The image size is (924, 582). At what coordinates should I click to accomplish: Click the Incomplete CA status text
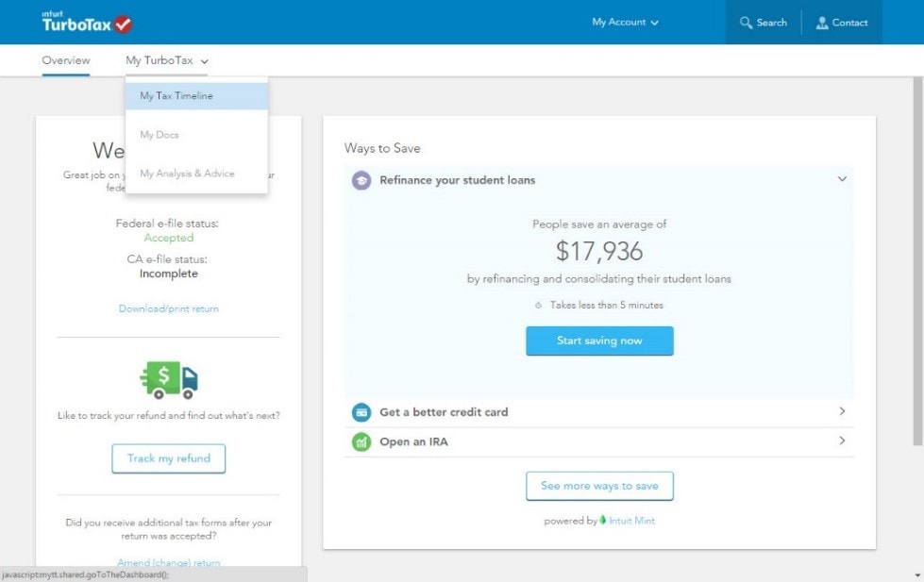[169, 274]
